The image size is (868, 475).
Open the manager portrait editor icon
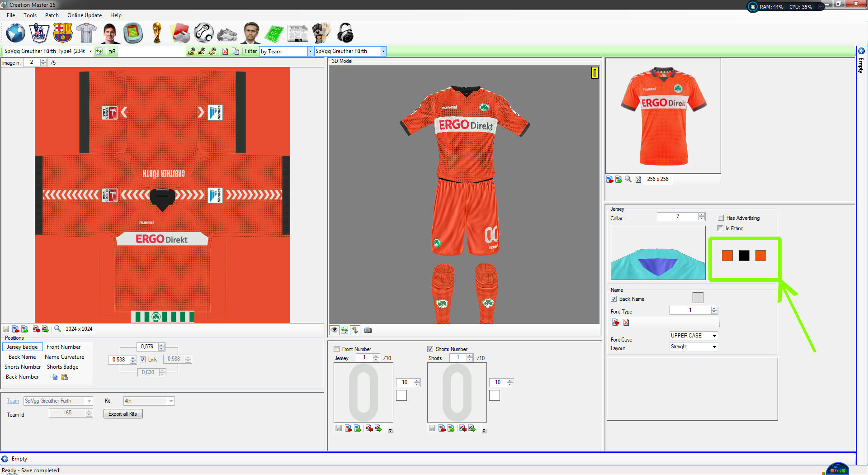251,33
